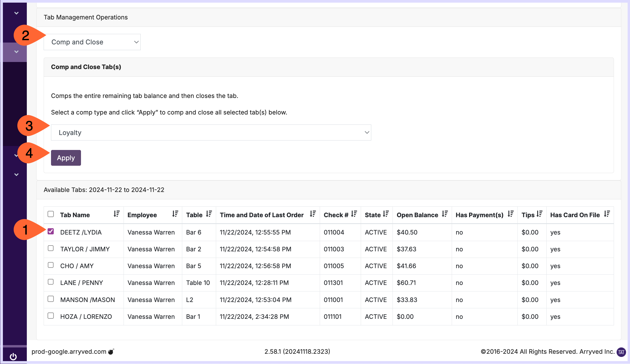Sort by Table column icon
630x364 pixels.
pyautogui.click(x=209, y=214)
